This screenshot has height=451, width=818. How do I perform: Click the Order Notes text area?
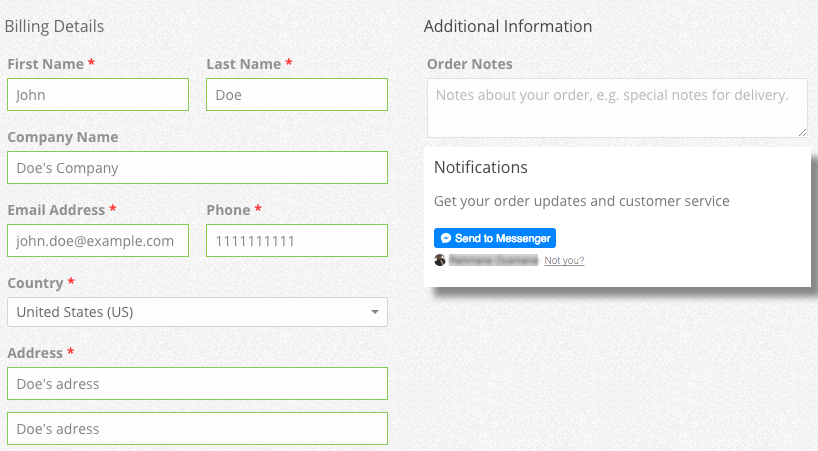click(617, 108)
